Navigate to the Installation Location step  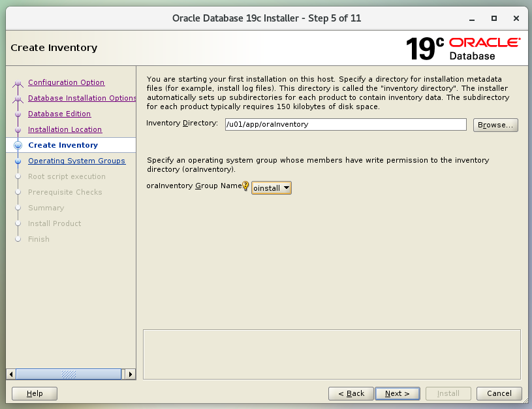(x=65, y=129)
